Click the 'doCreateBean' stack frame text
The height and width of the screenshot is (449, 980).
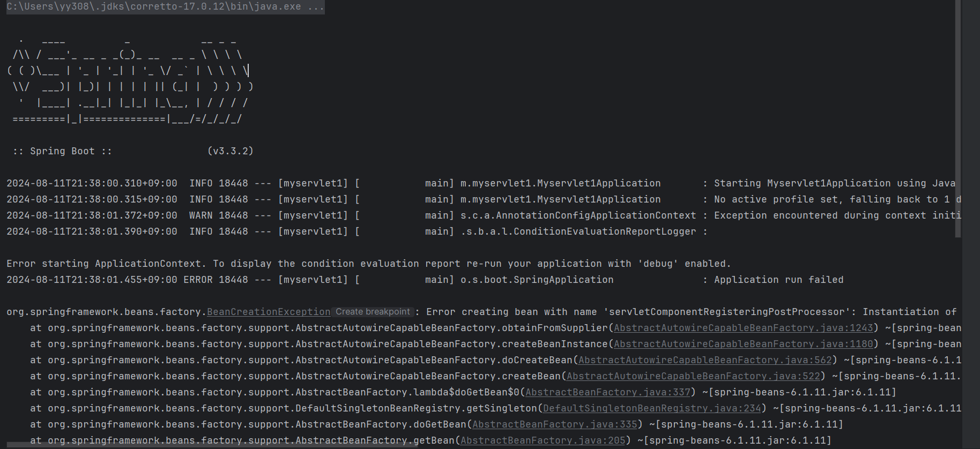[537, 360]
